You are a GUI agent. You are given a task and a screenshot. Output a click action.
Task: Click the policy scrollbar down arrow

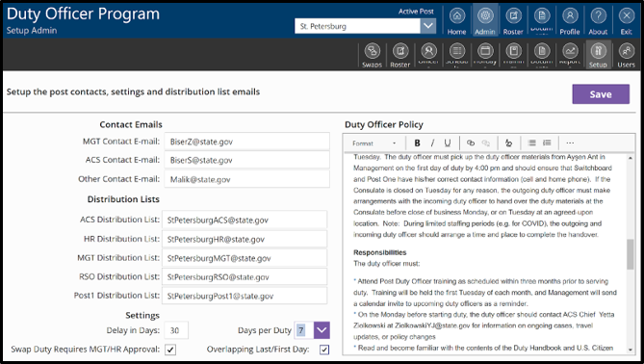pyautogui.click(x=630, y=350)
